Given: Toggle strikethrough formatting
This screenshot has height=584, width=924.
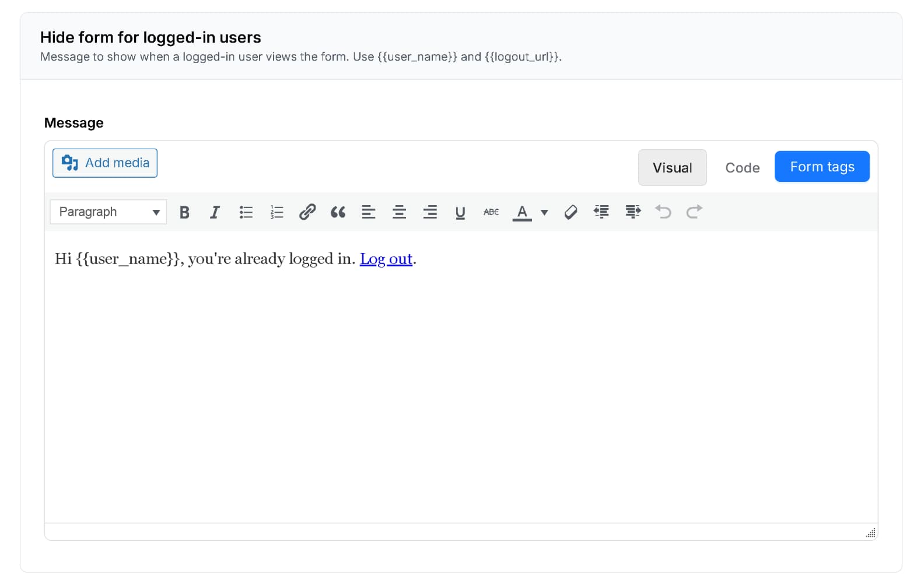Looking at the screenshot, I should 491,212.
